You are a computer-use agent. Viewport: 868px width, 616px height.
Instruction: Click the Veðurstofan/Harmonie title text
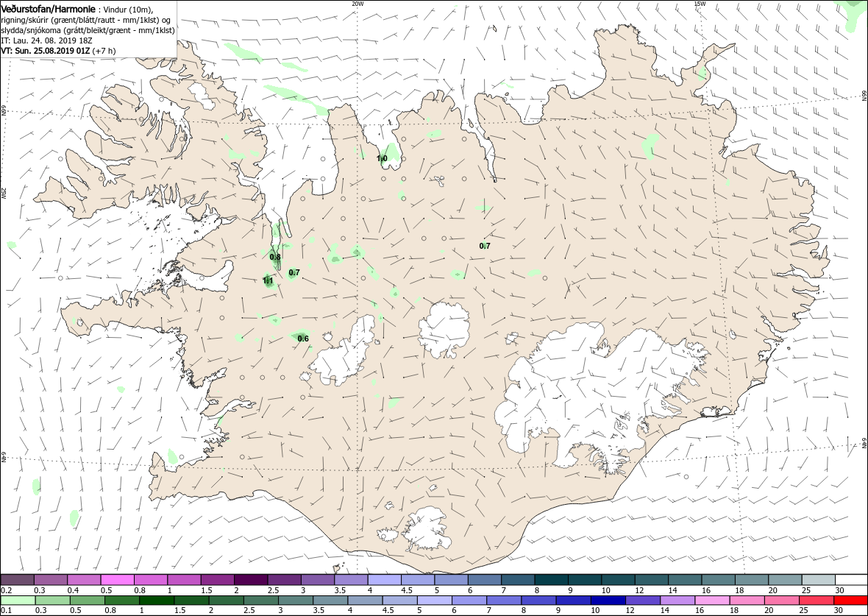(48, 10)
